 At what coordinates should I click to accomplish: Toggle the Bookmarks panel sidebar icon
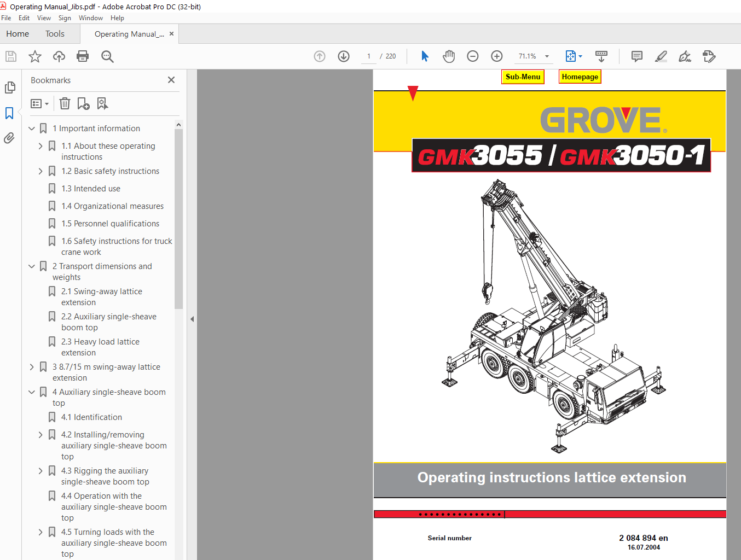9,113
